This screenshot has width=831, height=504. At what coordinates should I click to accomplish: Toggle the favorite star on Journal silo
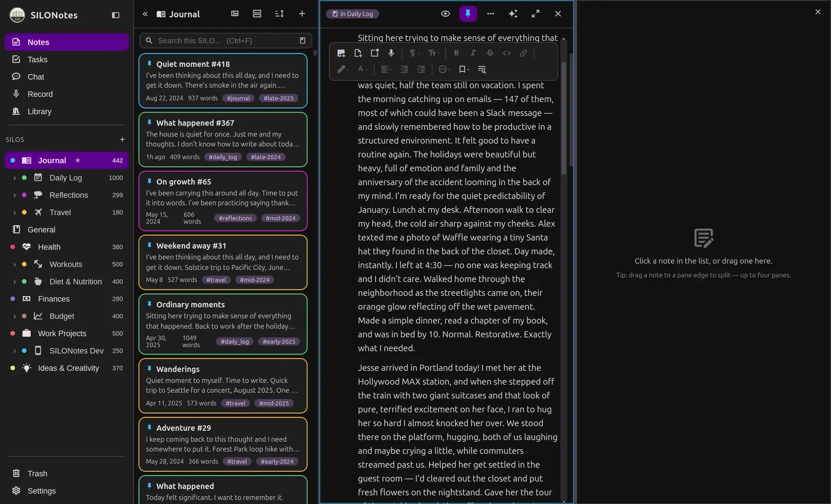pos(78,160)
